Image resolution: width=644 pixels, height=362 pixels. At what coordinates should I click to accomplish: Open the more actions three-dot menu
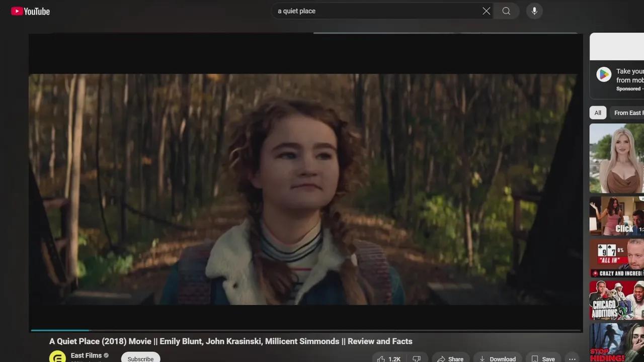click(x=572, y=358)
